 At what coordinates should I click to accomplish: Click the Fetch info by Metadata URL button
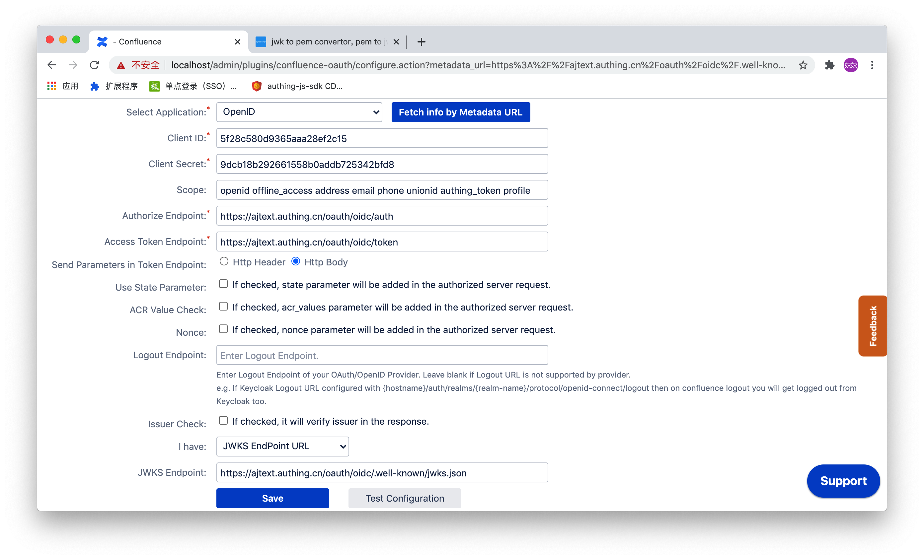[460, 112]
